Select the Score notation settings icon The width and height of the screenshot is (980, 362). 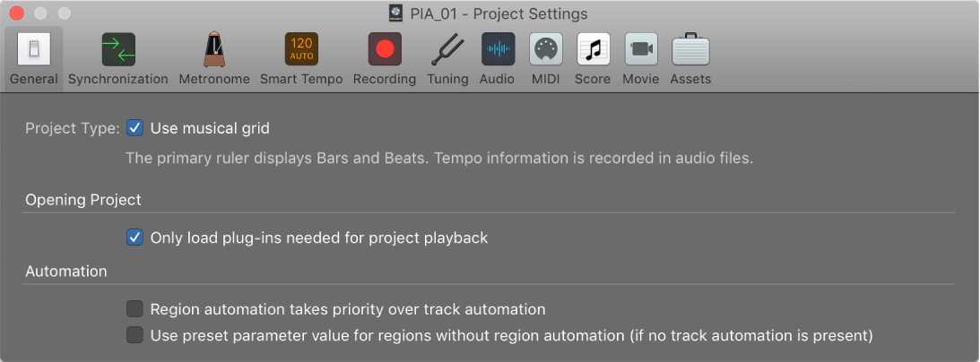pos(594,49)
